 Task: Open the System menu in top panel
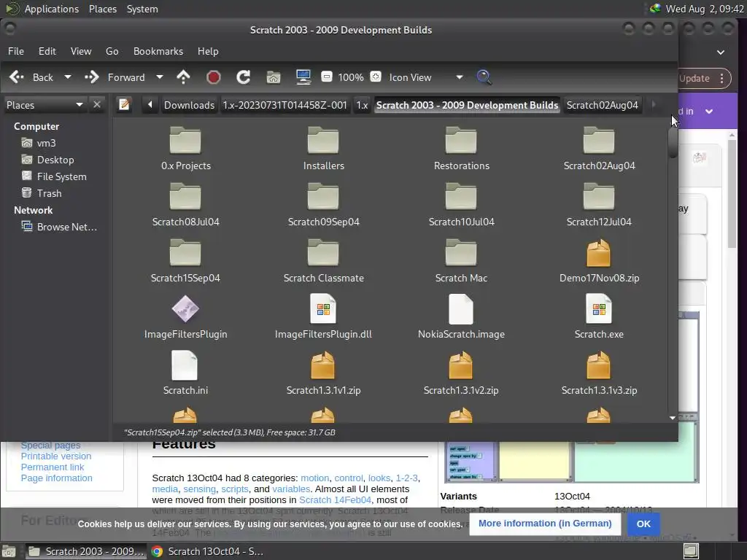(142, 9)
